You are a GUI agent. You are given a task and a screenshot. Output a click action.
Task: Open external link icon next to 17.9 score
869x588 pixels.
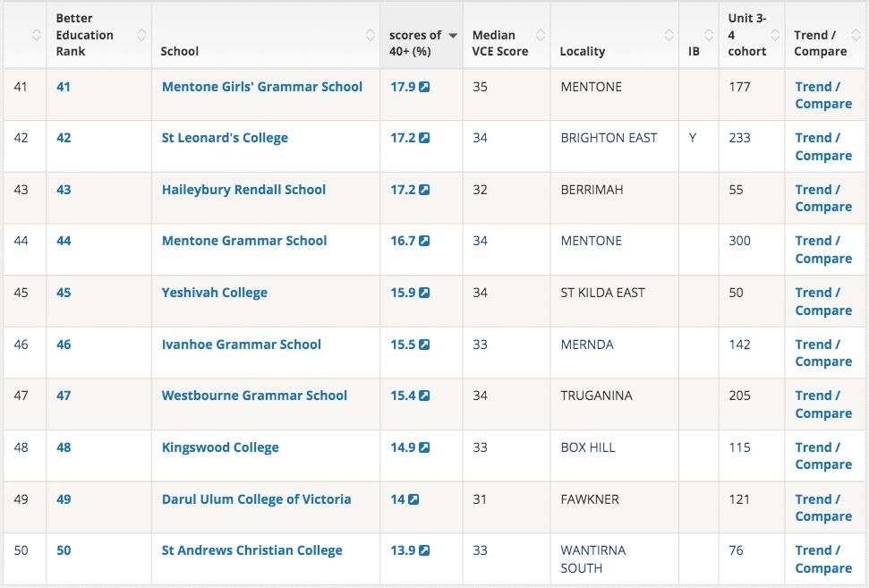[x=424, y=87]
